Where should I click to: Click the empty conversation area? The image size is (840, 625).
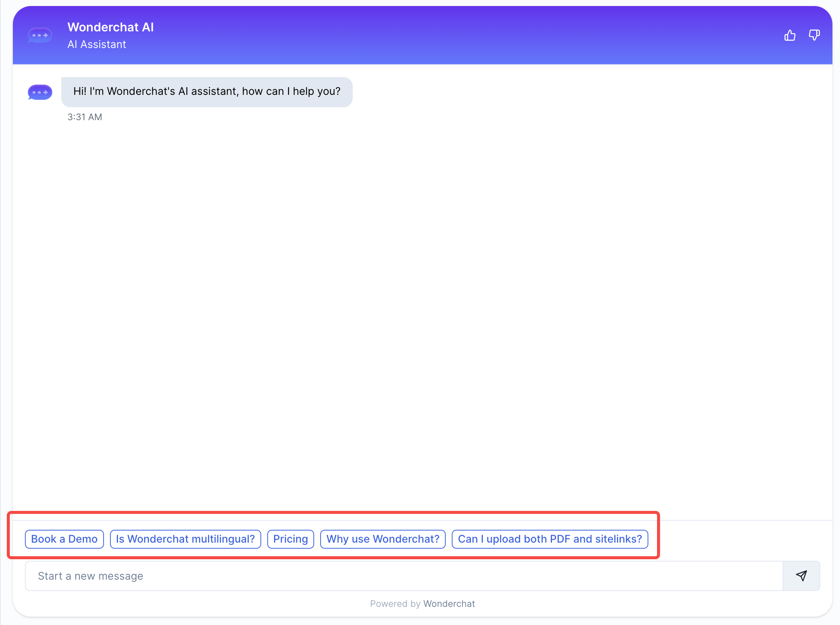[x=422, y=303]
